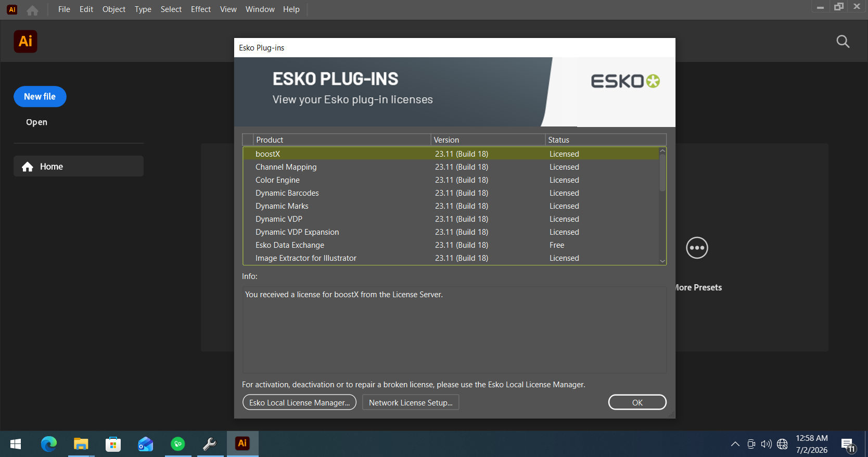Click the Illustrator Ai logo in the header

tap(25, 41)
